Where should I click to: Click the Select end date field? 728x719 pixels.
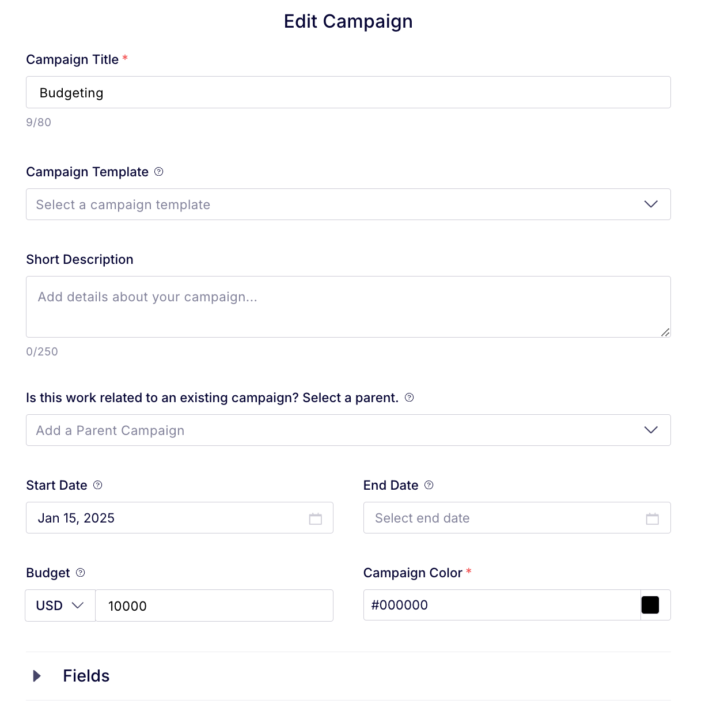(x=517, y=518)
